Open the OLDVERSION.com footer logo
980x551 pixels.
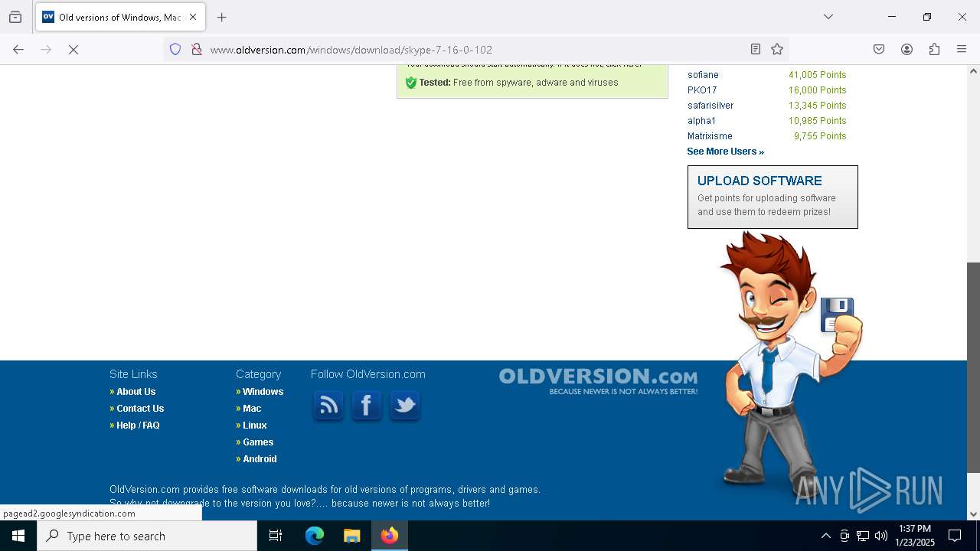tap(598, 381)
